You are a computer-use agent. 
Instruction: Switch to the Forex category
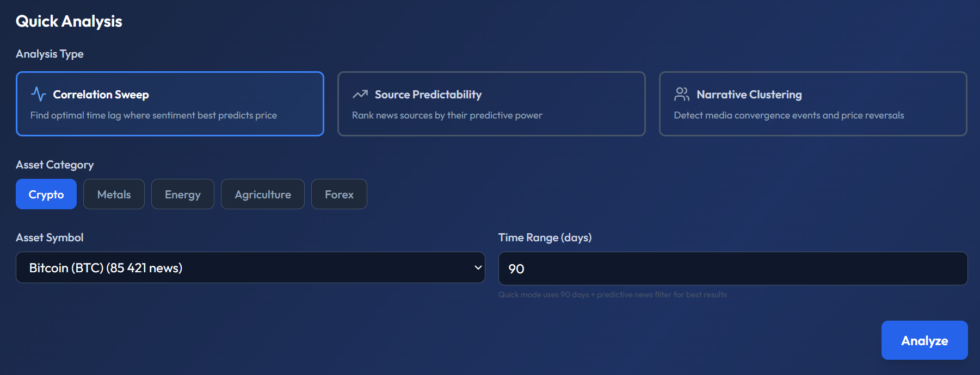pyautogui.click(x=339, y=194)
